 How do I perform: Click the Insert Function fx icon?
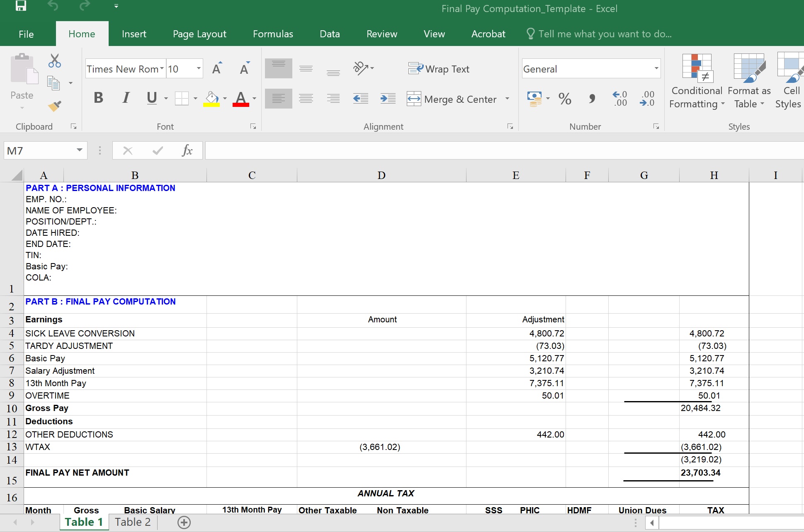187,150
